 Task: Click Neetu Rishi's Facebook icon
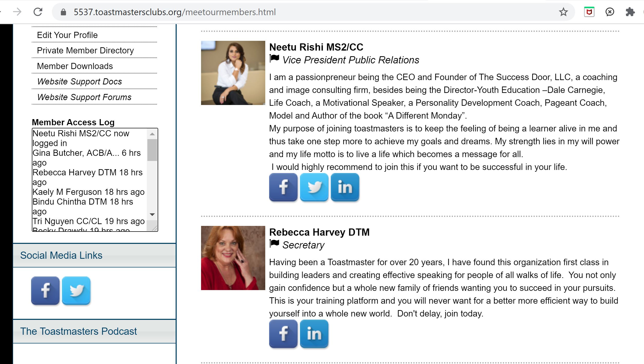[x=283, y=187]
